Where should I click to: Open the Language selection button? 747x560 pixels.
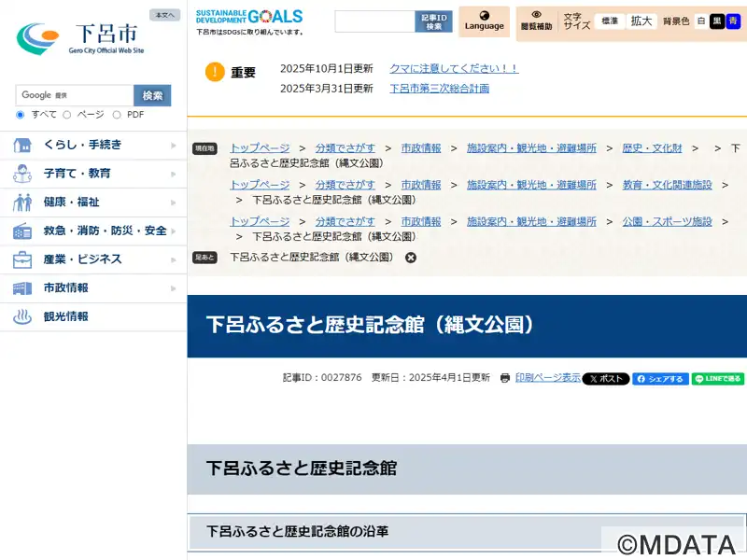(484, 21)
